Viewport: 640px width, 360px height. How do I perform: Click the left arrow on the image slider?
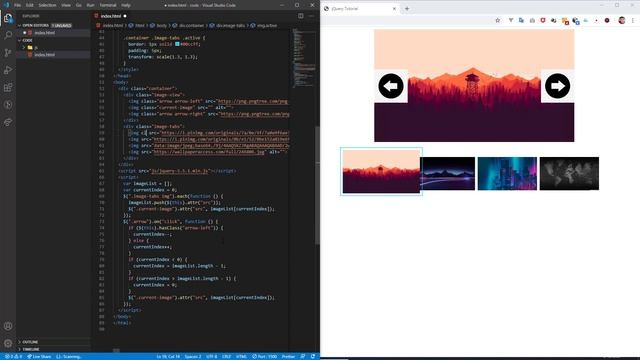391,86
